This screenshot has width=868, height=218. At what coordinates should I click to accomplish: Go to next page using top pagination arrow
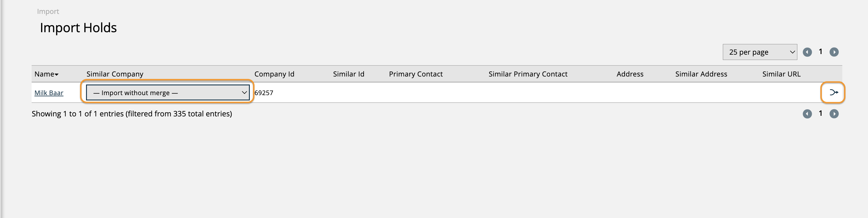click(834, 52)
